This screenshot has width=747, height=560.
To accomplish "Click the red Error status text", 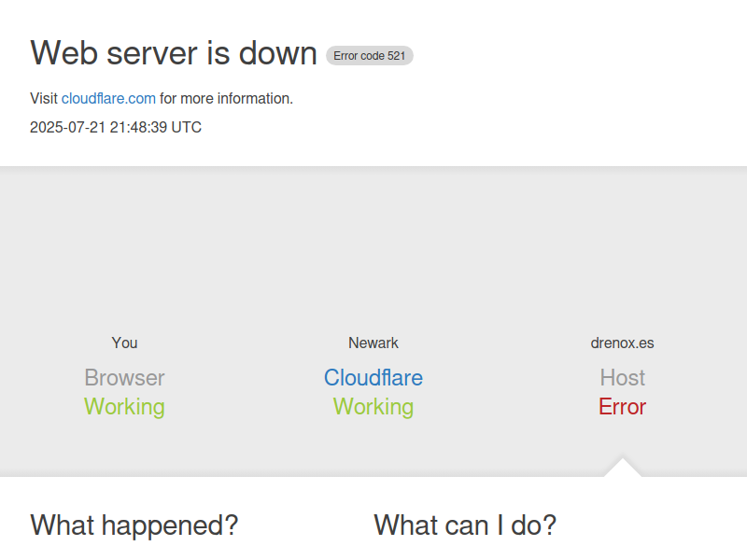I will click(622, 407).
